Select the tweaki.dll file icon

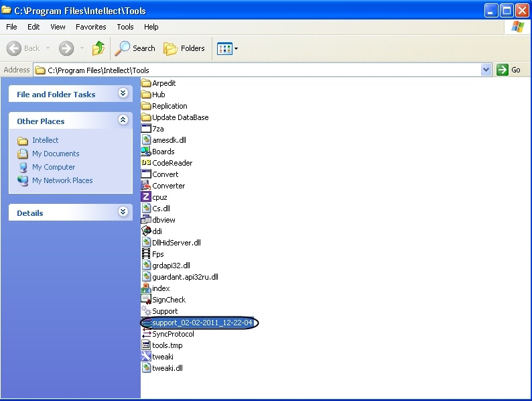pos(146,368)
